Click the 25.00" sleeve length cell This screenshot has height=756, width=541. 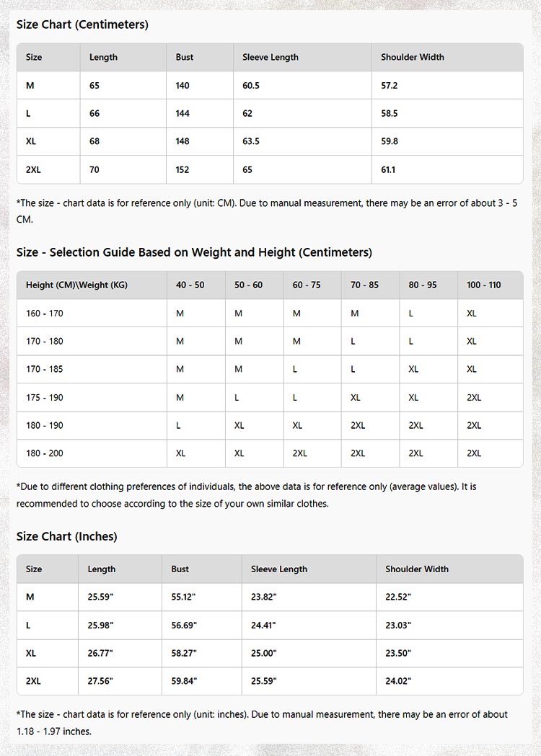point(264,653)
